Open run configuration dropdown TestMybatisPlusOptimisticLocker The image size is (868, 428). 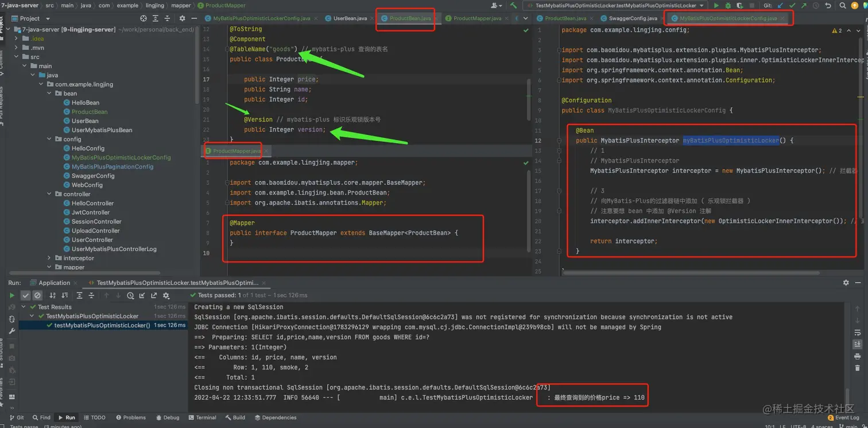click(616, 5)
